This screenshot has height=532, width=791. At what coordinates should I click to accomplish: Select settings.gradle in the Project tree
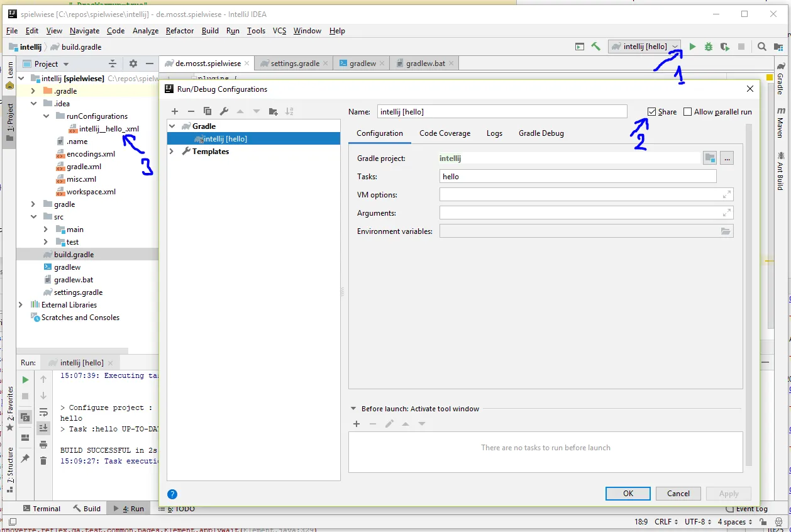click(x=73, y=292)
